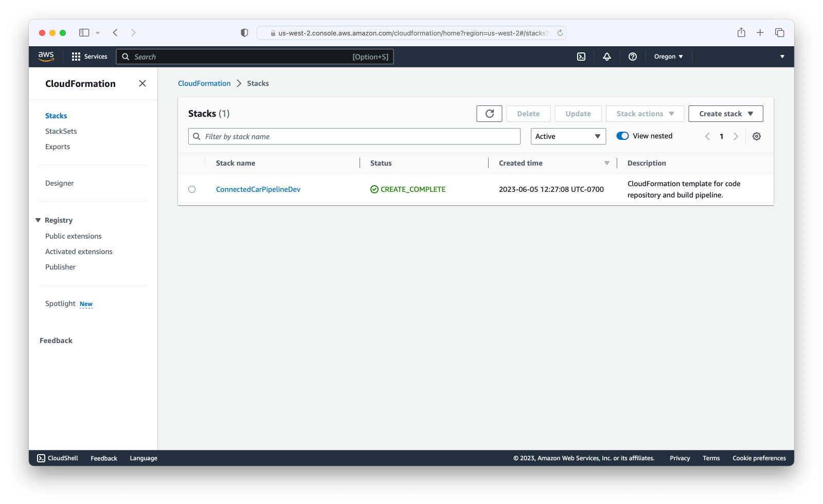Open Publisher in the sidebar

[60, 267]
